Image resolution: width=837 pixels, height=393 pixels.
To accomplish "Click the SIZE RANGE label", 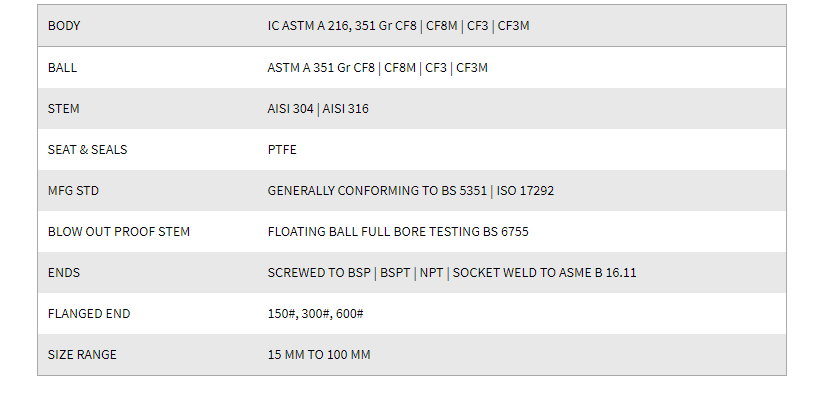I will pos(82,355).
